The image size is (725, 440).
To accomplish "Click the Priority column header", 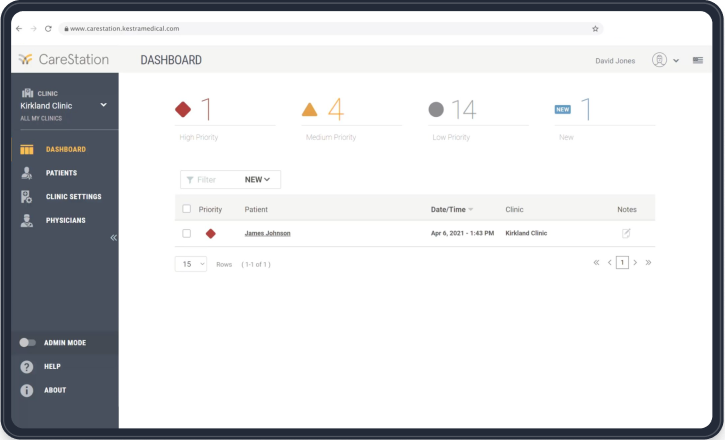I will point(210,209).
